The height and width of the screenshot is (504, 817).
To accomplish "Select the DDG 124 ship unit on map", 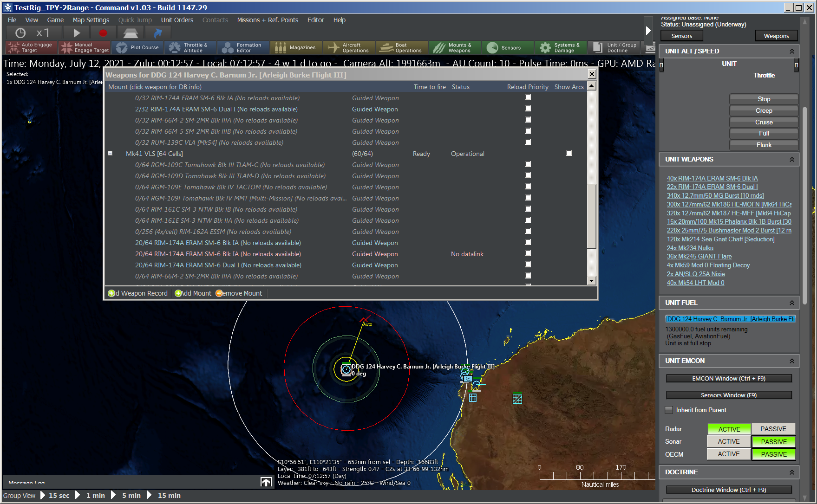I will (346, 369).
